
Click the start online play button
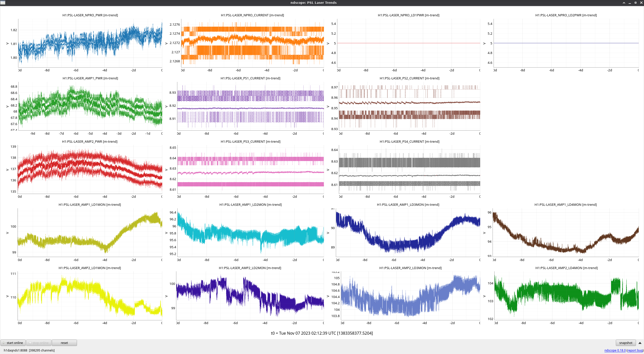(13, 343)
